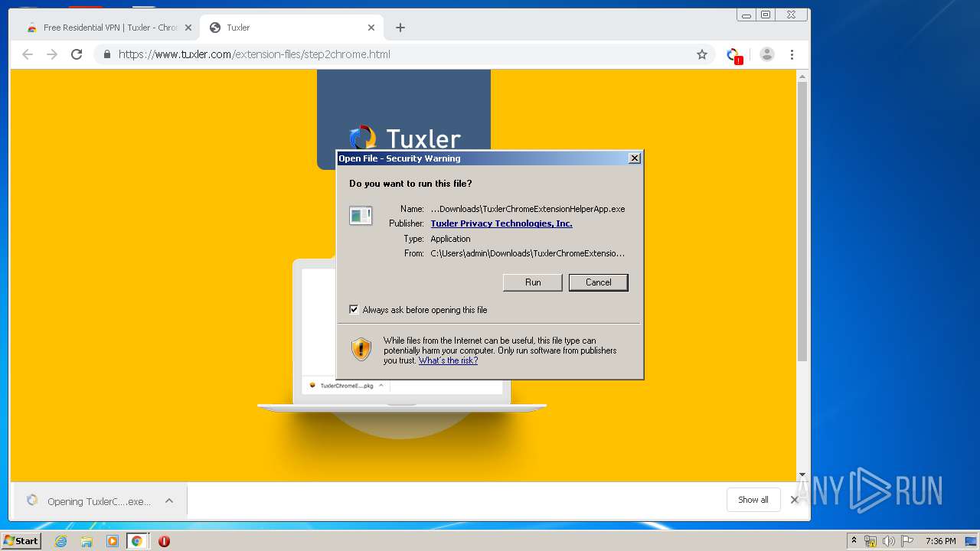
Task: Show hidden system tray icons
Action: (x=854, y=540)
